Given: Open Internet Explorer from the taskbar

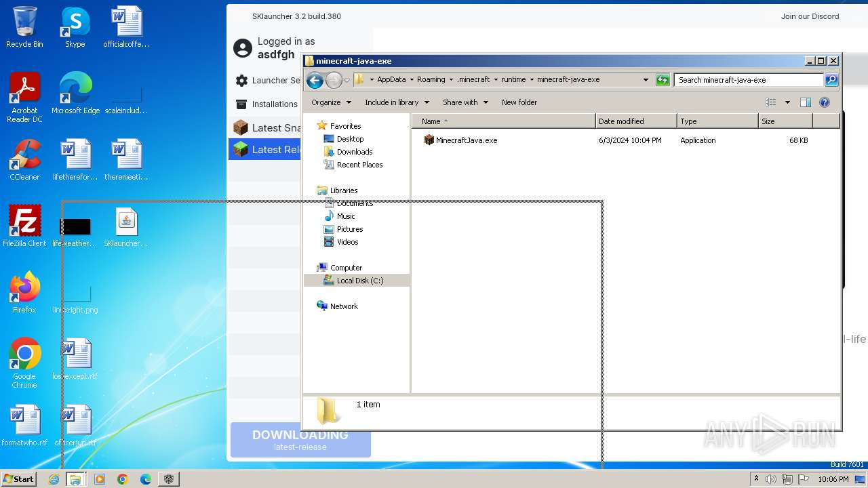Looking at the screenshot, I should [54, 479].
